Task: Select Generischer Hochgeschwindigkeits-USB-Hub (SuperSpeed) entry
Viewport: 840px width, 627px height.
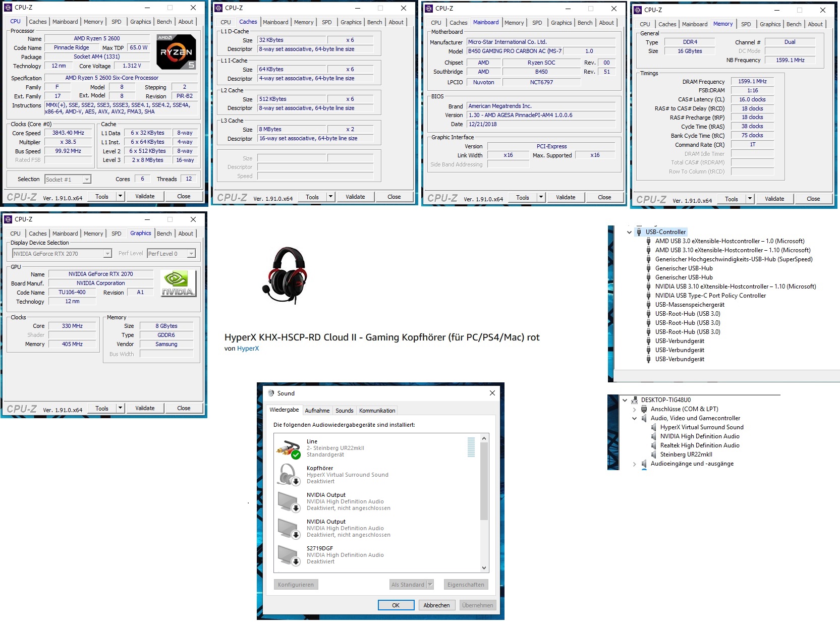Action: 734,259
